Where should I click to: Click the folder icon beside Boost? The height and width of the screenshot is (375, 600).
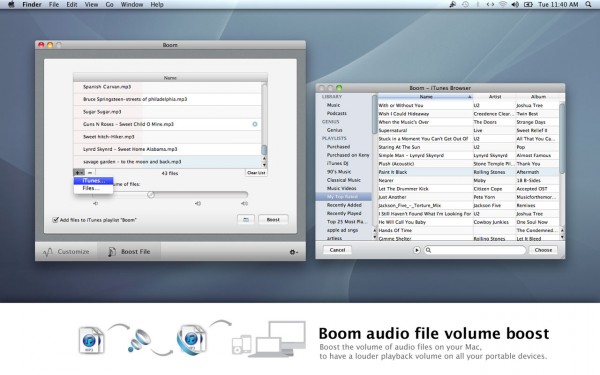click(246, 220)
